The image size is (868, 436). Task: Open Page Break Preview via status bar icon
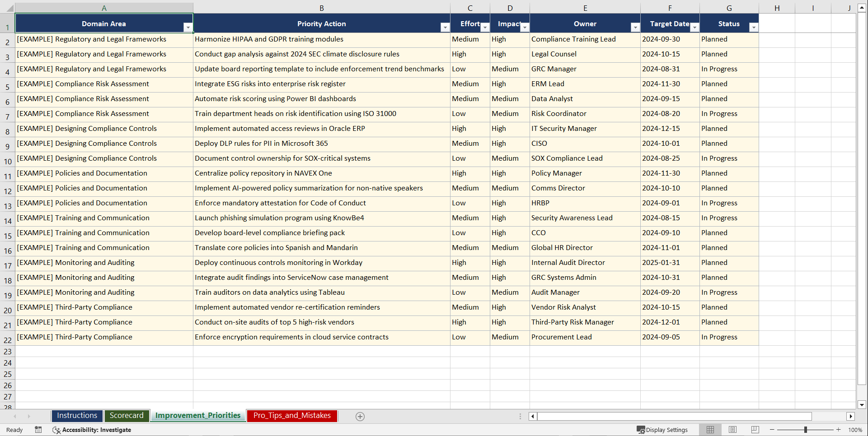coord(755,430)
